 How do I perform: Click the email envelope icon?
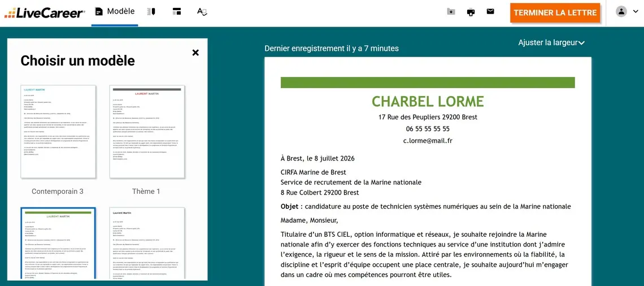pyautogui.click(x=490, y=11)
